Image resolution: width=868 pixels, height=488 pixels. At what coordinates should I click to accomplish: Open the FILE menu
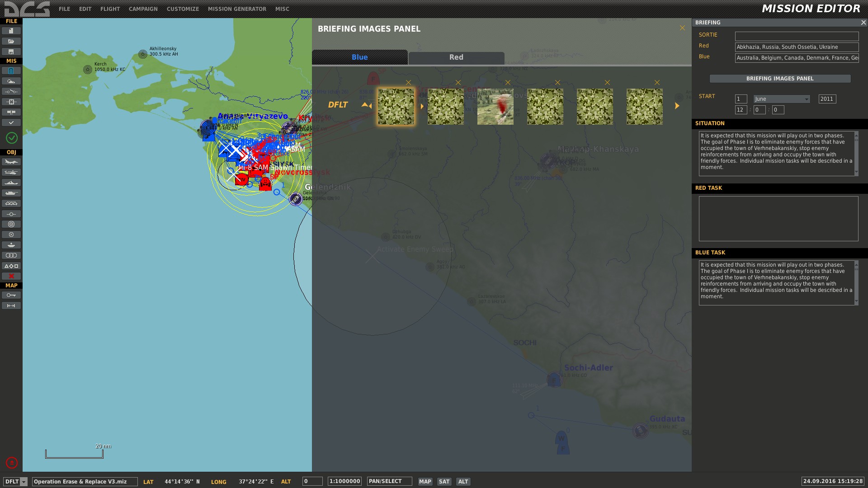click(64, 9)
